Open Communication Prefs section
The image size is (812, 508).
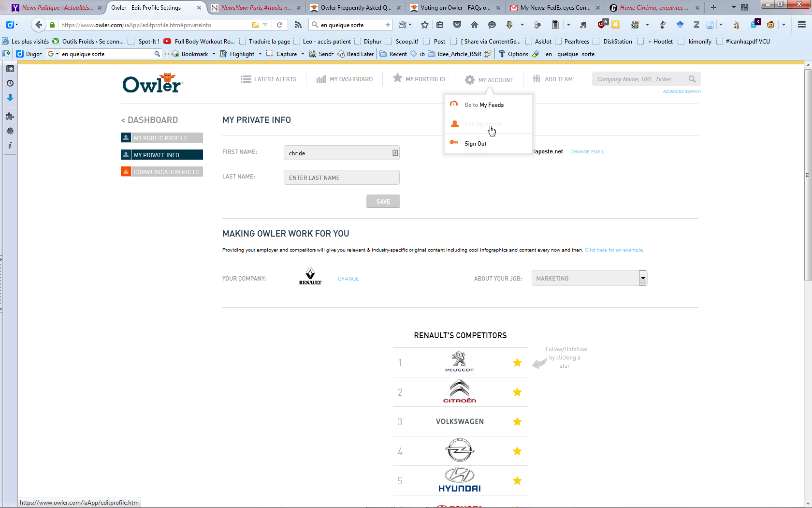click(162, 172)
